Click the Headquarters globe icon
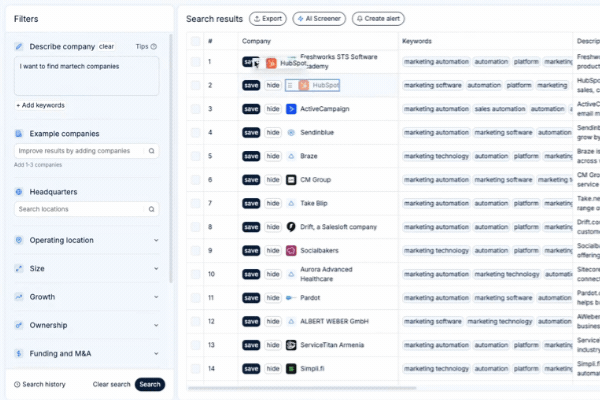Viewport: 600px width, 400px height. 19,192
